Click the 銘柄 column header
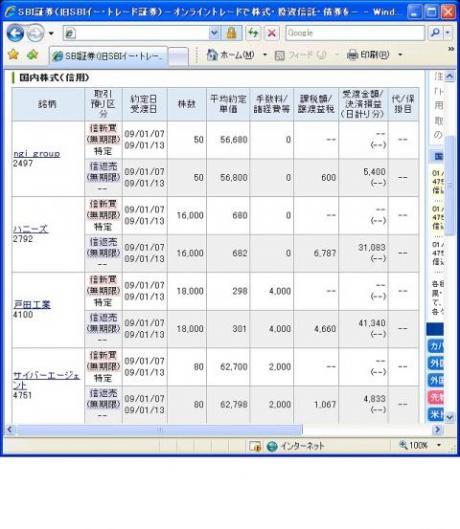The height and width of the screenshot is (529, 460). [48, 104]
